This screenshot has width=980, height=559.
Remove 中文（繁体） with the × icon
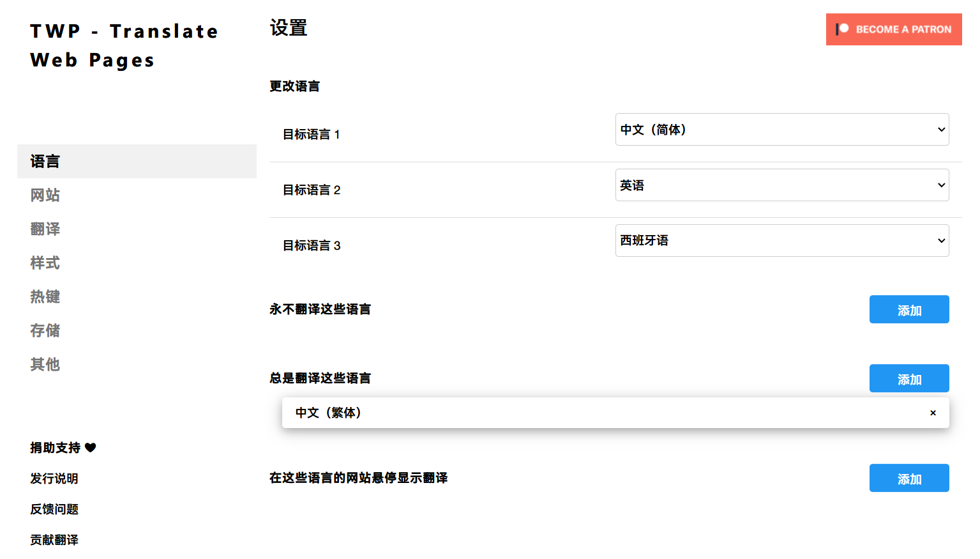[933, 413]
